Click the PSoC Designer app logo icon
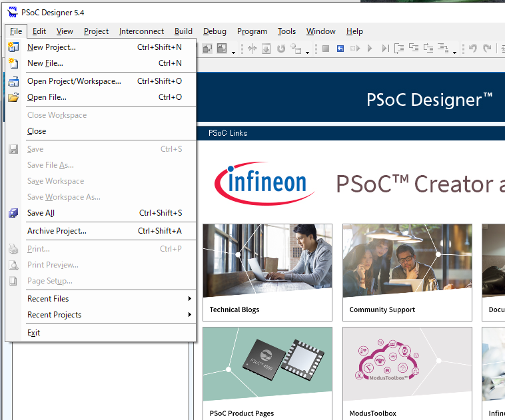 12,12
